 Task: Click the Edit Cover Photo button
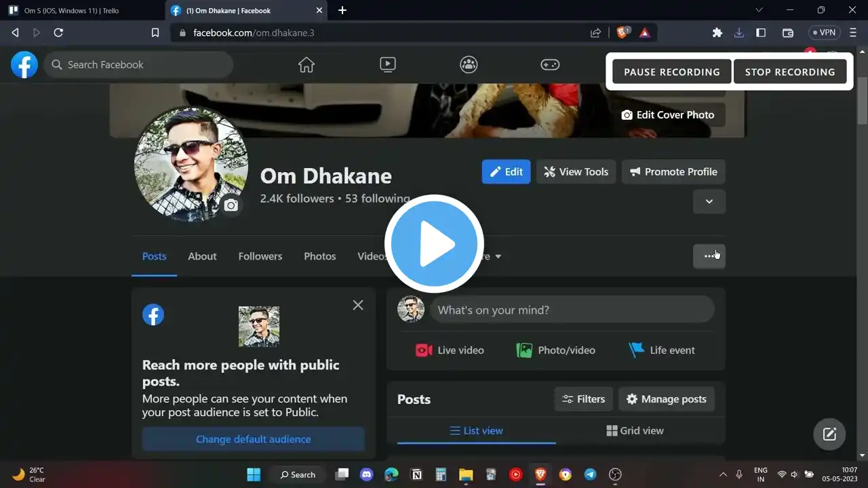tap(668, 115)
